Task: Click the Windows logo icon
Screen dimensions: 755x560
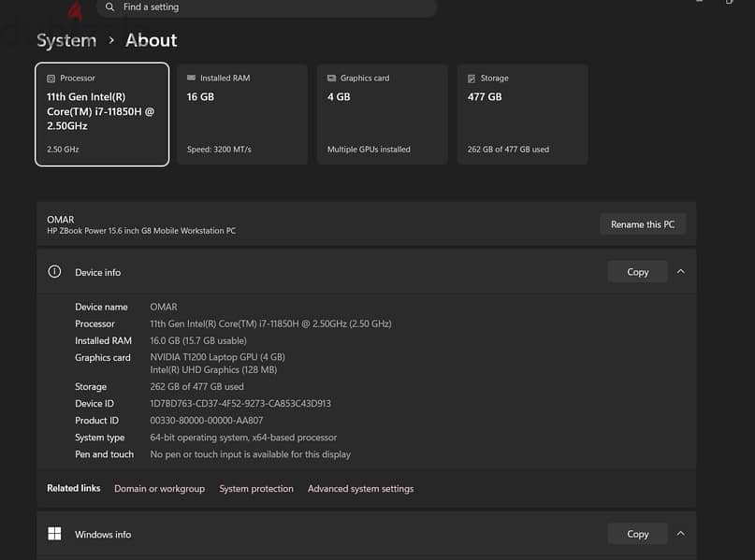Action: coord(54,534)
